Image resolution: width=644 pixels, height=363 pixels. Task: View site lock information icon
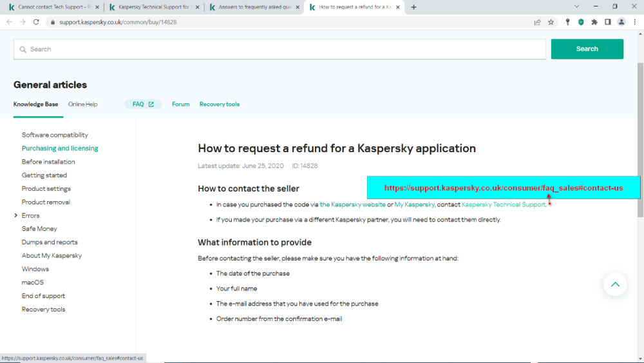coord(53,22)
